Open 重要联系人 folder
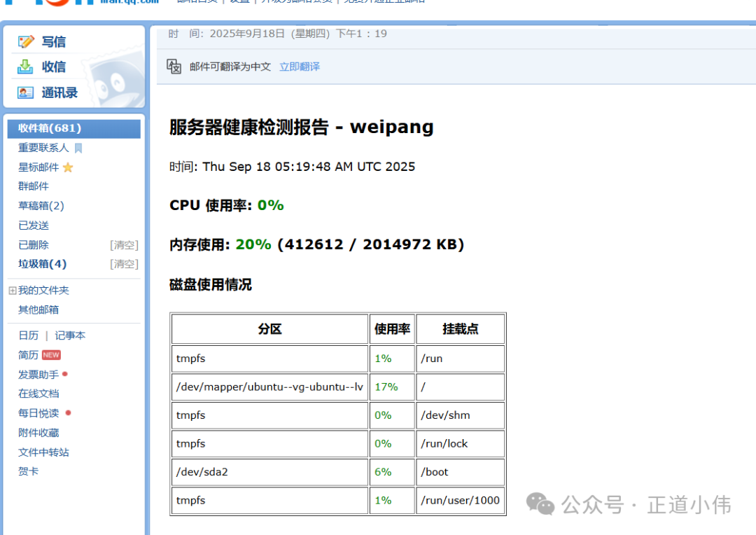The image size is (756, 535). tap(43, 148)
